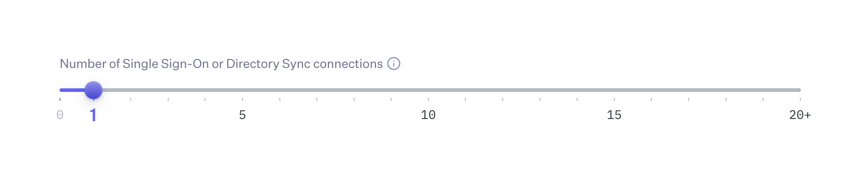
Task: Click the tick mark for 11 connections
Action: tap(465, 99)
